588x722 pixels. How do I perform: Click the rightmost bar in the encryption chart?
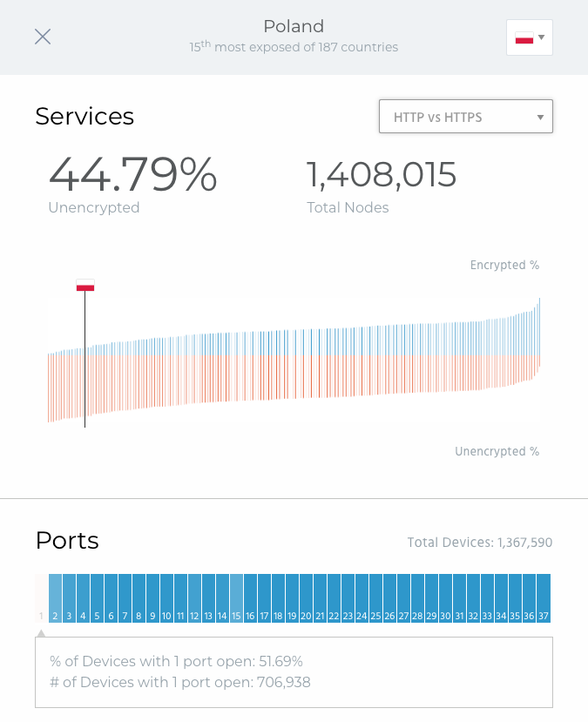[539, 333]
